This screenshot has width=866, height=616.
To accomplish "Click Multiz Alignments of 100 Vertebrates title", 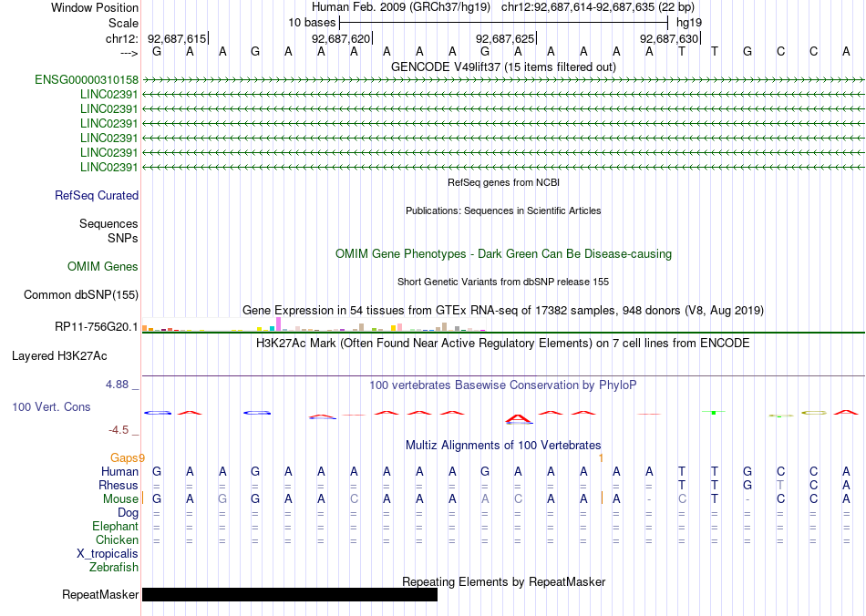I will pyautogui.click(x=503, y=446).
